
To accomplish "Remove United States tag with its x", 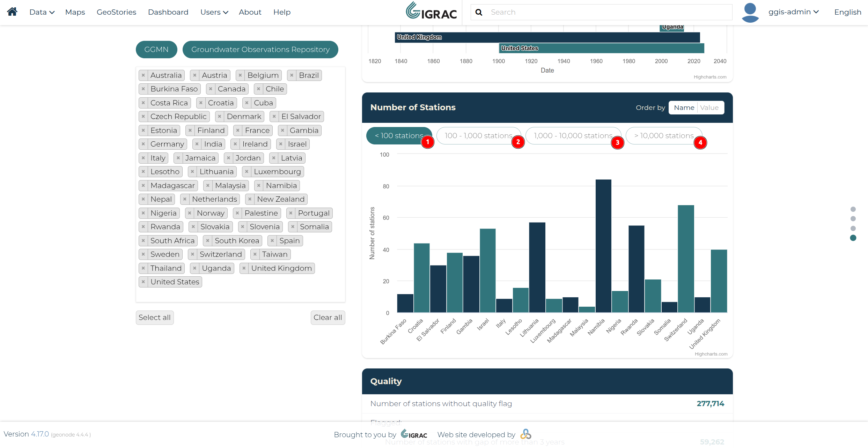I will point(143,282).
